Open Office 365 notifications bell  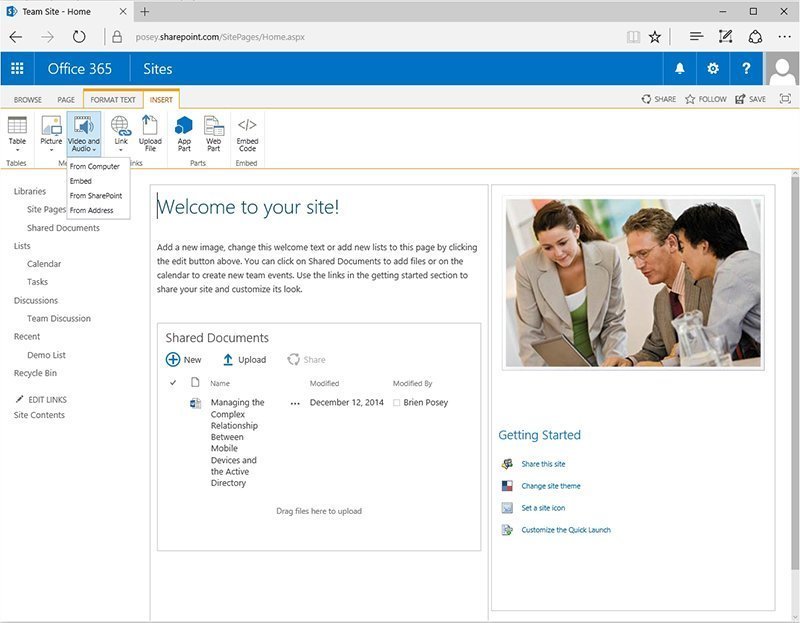[680, 70]
